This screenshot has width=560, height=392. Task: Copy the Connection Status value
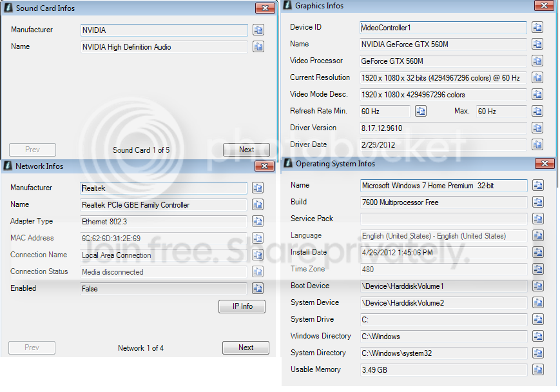click(x=258, y=271)
